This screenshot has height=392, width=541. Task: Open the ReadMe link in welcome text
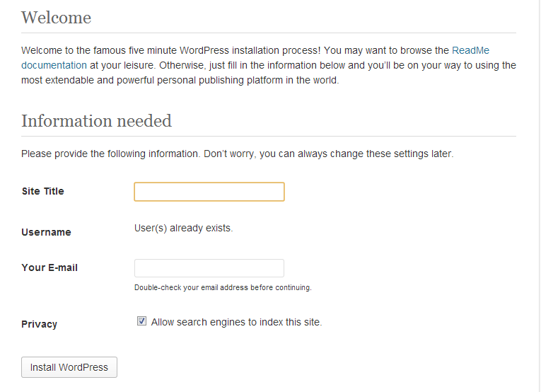coord(470,50)
